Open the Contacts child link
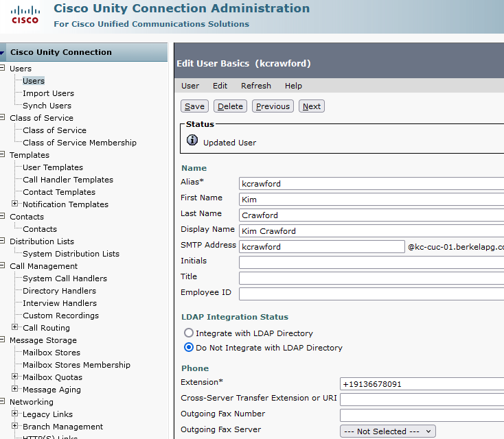This screenshot has width=504, height=439. (40, 229)
